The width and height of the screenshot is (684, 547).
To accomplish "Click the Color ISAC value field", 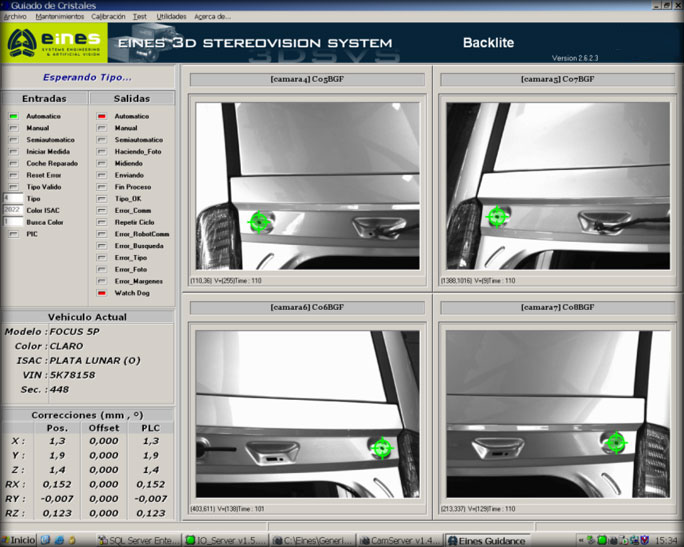I will coord(12,210).
